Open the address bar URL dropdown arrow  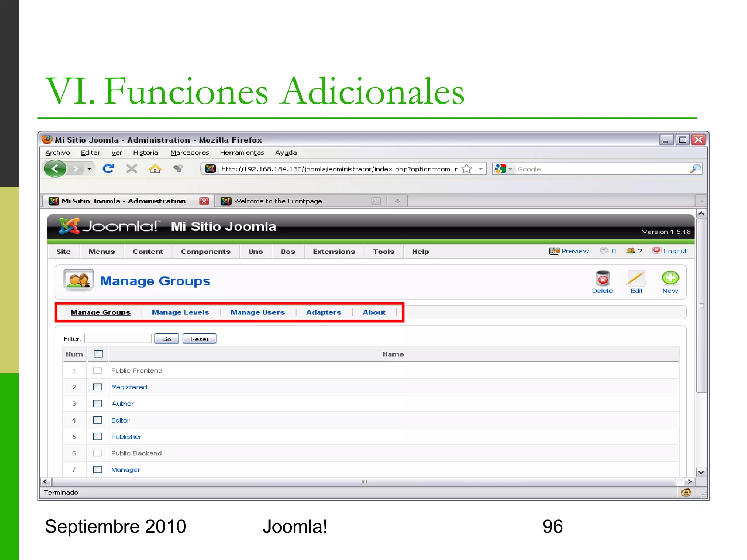(481, 169)
